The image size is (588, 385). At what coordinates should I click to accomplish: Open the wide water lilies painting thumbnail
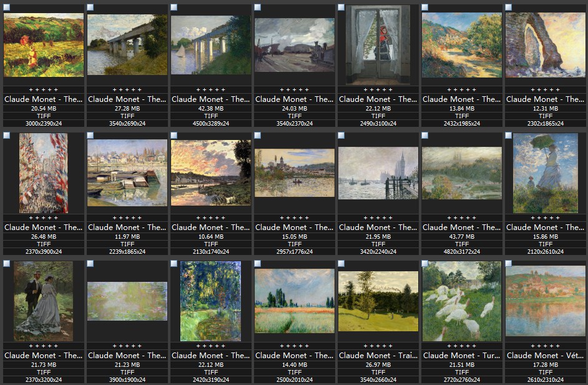tap(127, 301)
